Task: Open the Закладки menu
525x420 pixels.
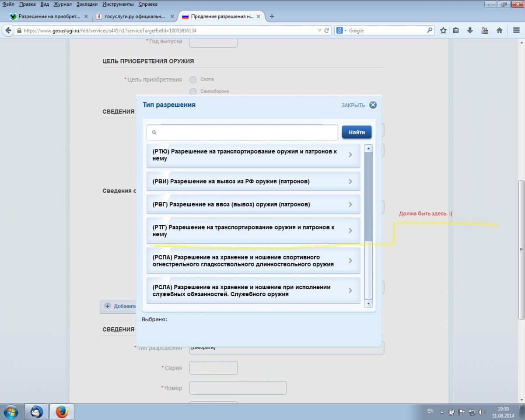Action: click(87, 4)
